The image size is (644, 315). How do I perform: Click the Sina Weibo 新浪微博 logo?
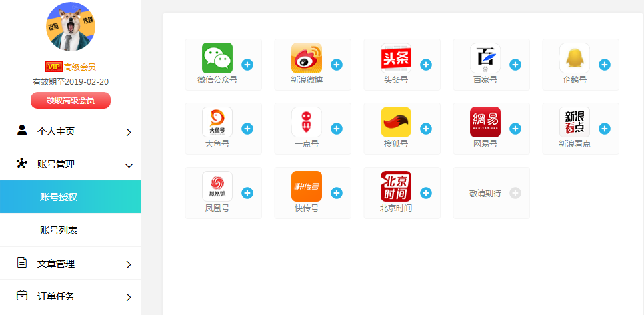point(307,58)
